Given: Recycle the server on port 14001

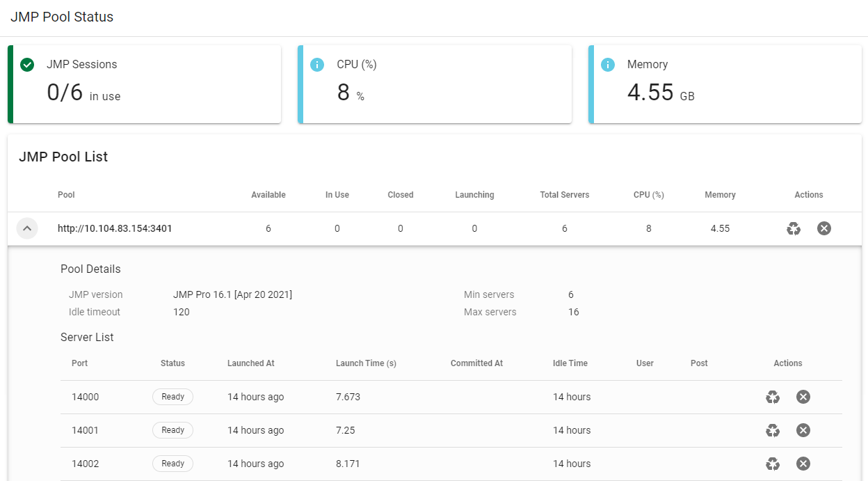Looking at the screenshot, I should click(x=773, y=430).
